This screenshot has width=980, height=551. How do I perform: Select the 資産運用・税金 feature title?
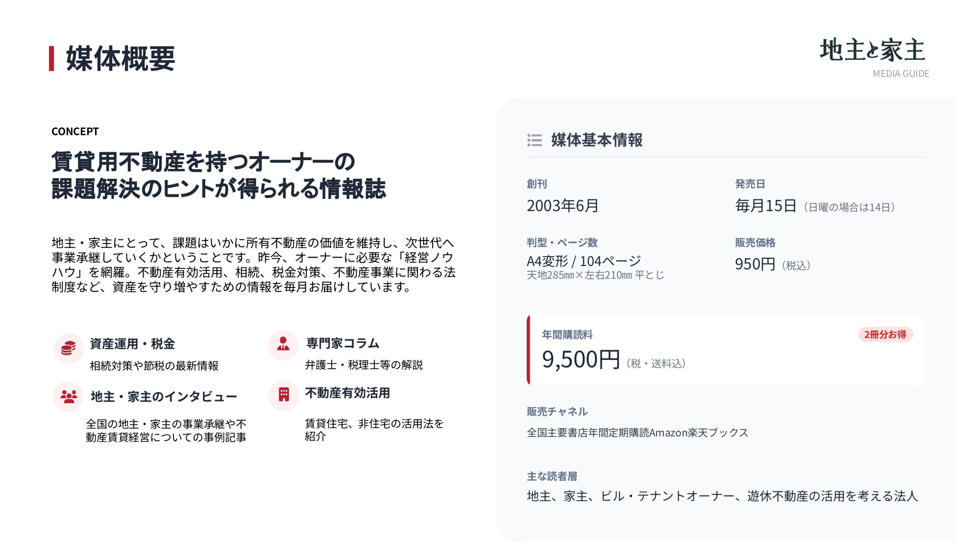(132, 344)
